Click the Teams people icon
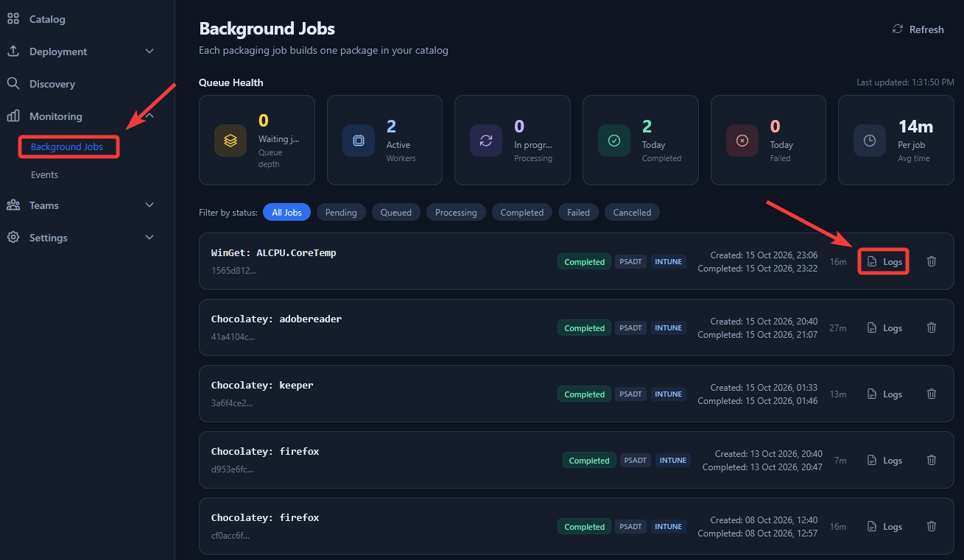The width and height of the screenshot is (964, 560). tap(13, 205)
